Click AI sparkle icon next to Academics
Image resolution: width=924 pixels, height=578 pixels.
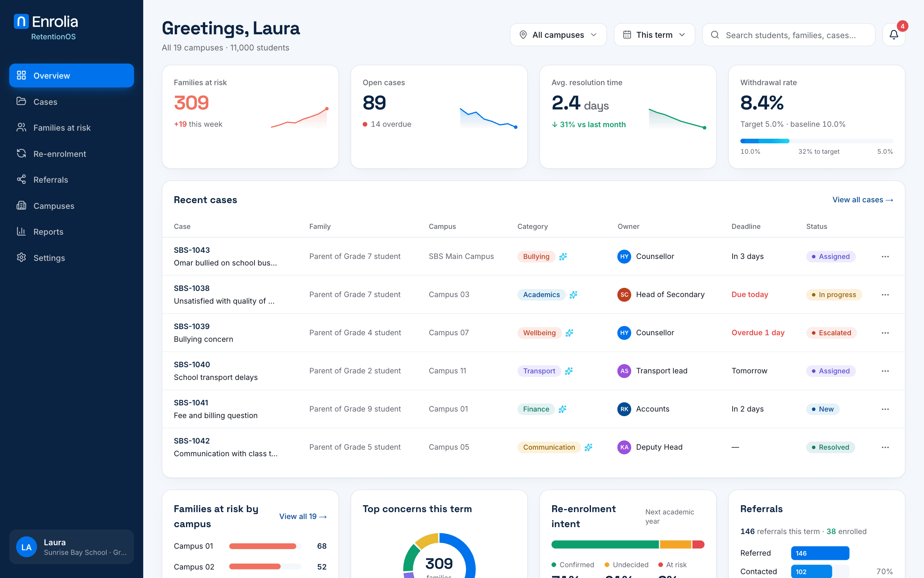click(x=573, y=295)
